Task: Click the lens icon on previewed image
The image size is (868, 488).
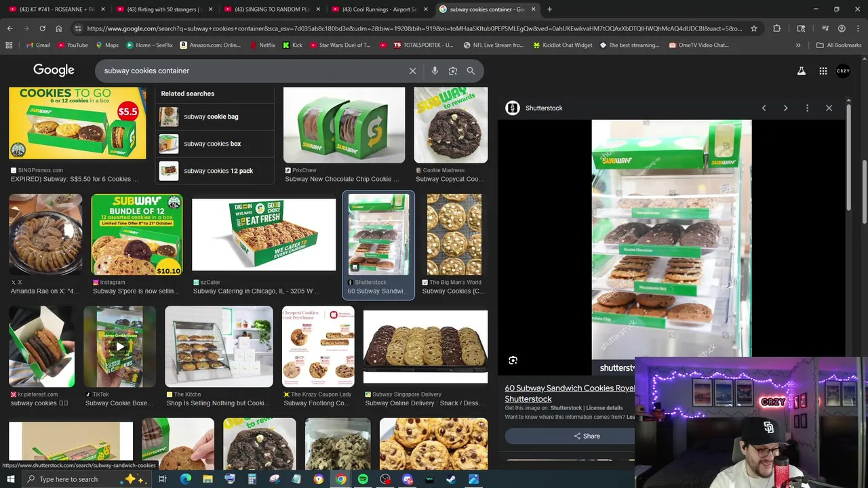Action: (x=513, y=361)
